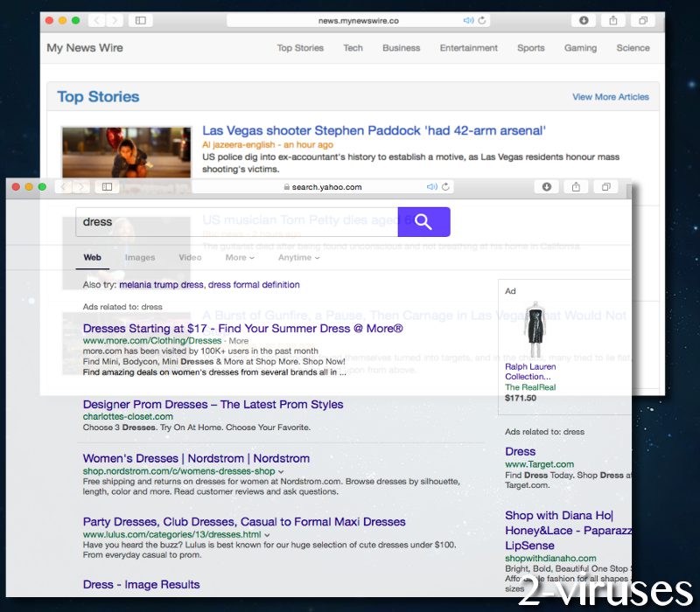Click the Share icon in the Safari toolbar

click(x=575, y=186)
